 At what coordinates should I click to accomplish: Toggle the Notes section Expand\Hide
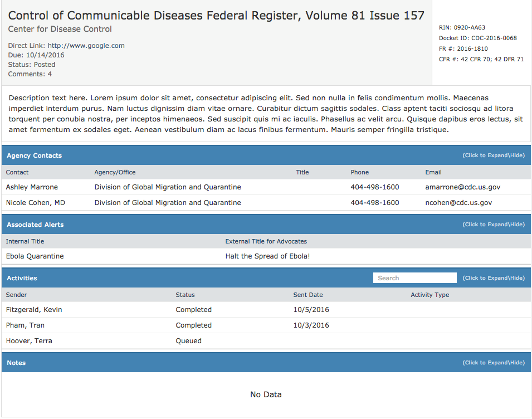(494, 363)
